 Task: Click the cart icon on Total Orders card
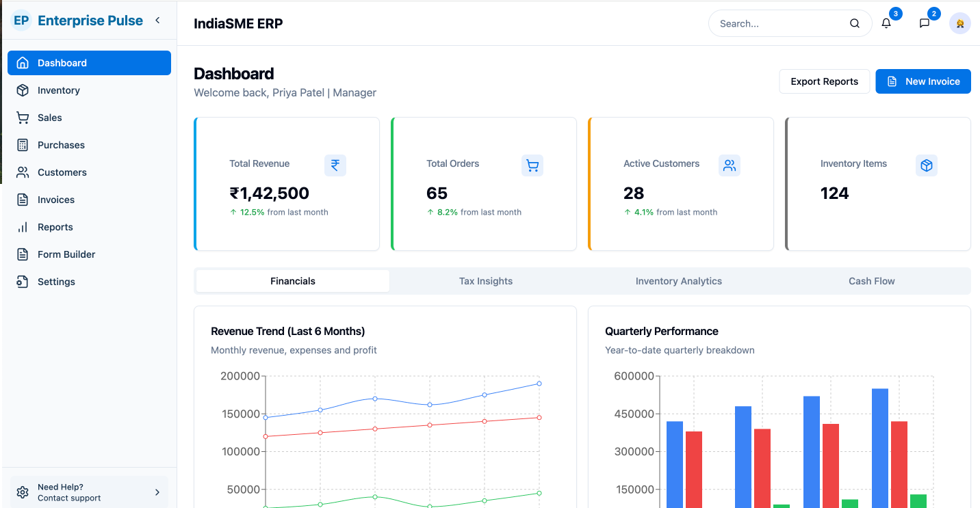click(532, 165)
